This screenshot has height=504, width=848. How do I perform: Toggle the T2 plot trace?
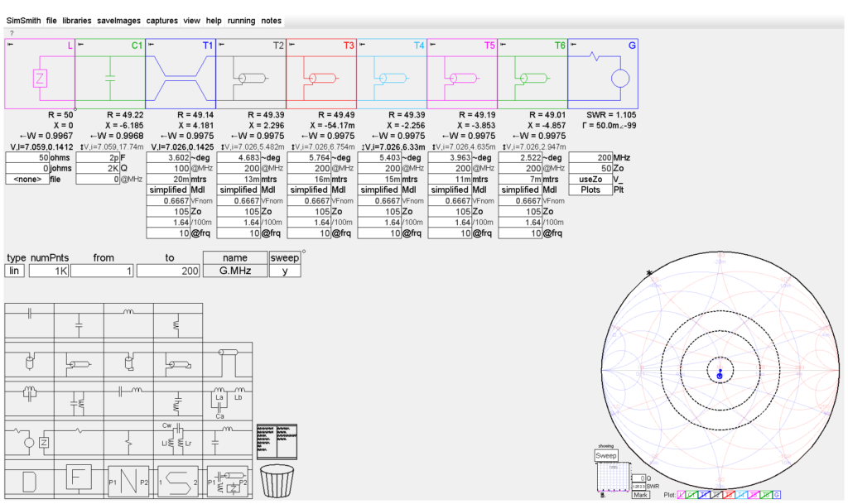tap(716, 495)
